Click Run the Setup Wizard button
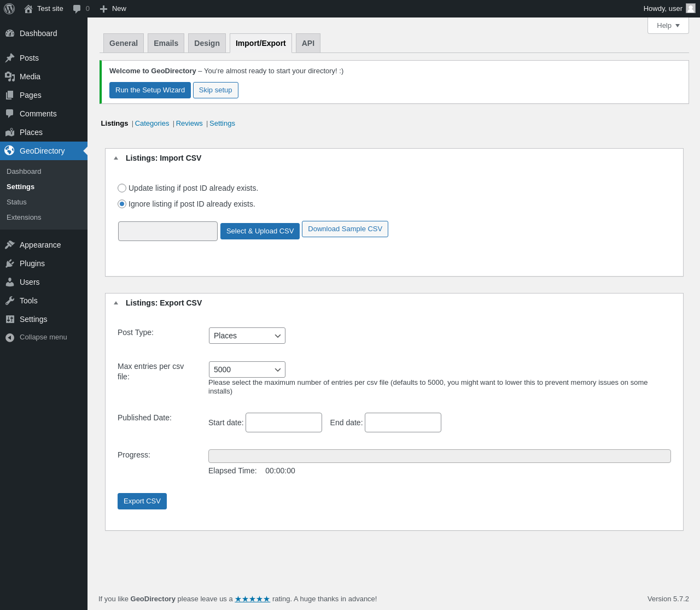 pyautogui.click(x=150, y=90)
